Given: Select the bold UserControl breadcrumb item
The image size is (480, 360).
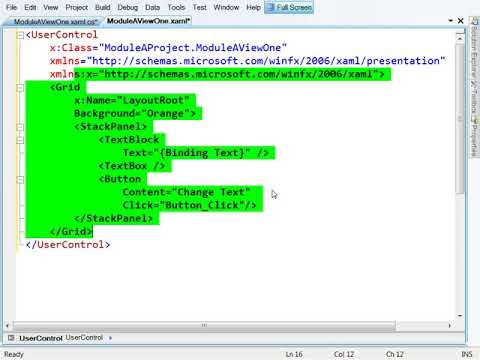Looking at the screenshot, I should click(x=41, y=338).
